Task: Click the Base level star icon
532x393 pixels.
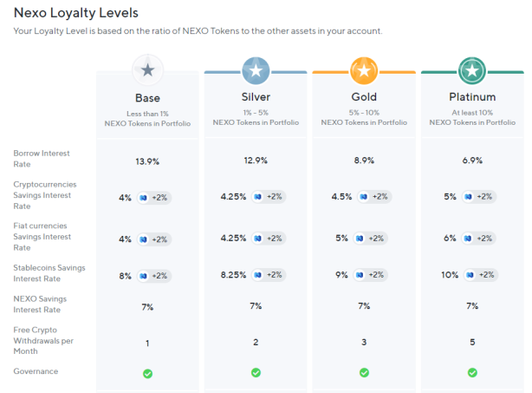Action: (147, 70)
